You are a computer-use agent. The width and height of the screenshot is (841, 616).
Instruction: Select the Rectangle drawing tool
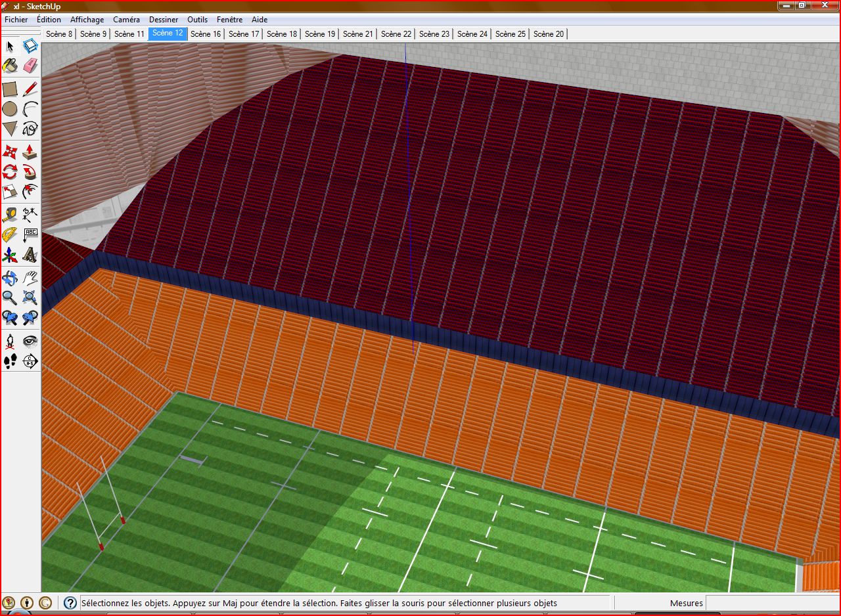tap(10, 89)
